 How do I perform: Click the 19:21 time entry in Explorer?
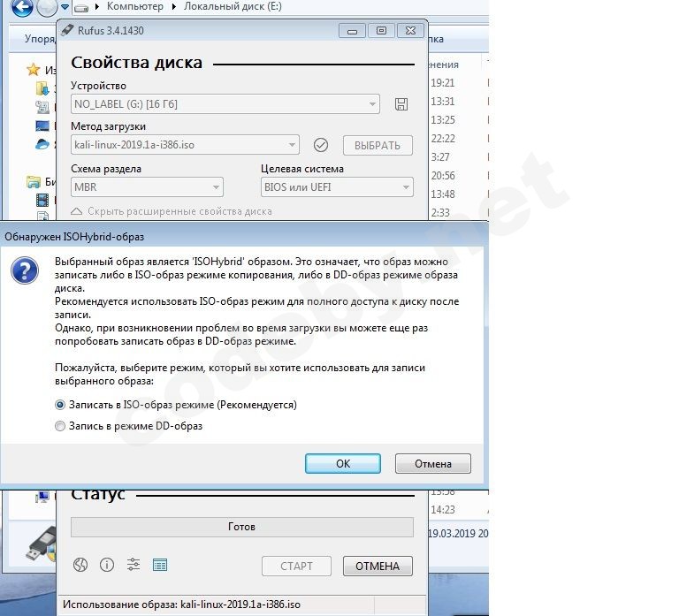tap(443, 83)
